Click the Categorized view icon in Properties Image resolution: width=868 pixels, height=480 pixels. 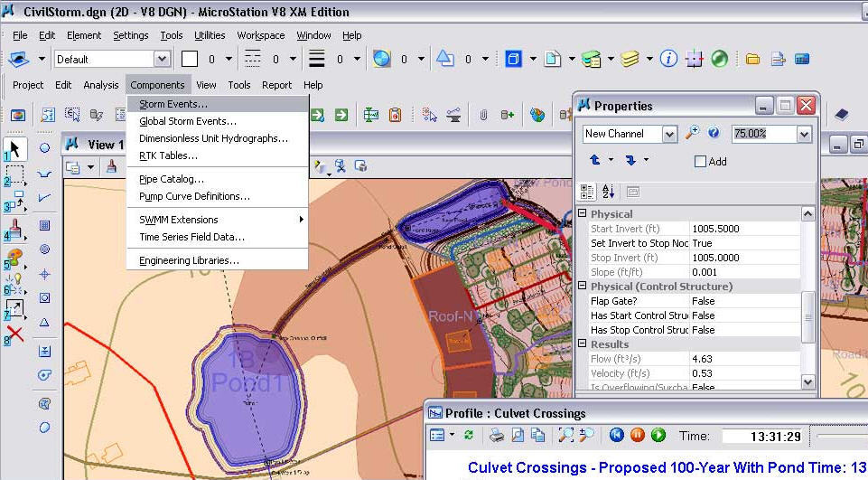(587, 192)
